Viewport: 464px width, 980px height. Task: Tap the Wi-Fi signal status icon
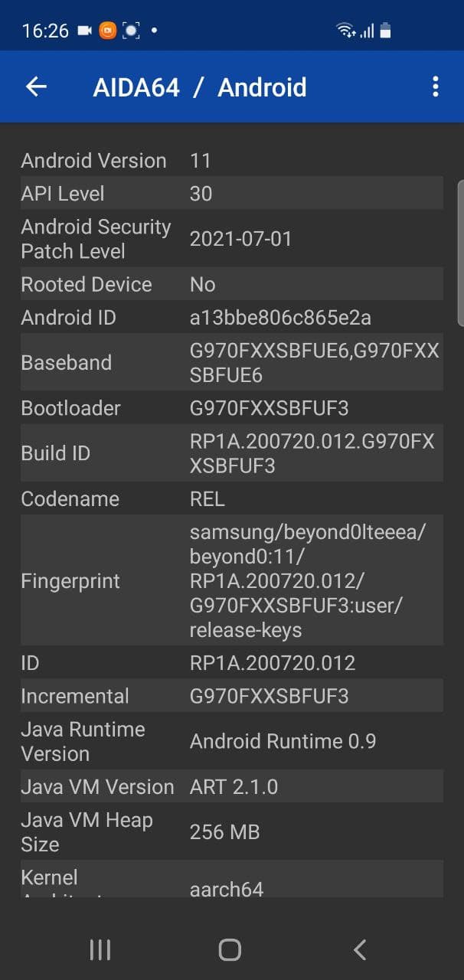click(346, 31)
